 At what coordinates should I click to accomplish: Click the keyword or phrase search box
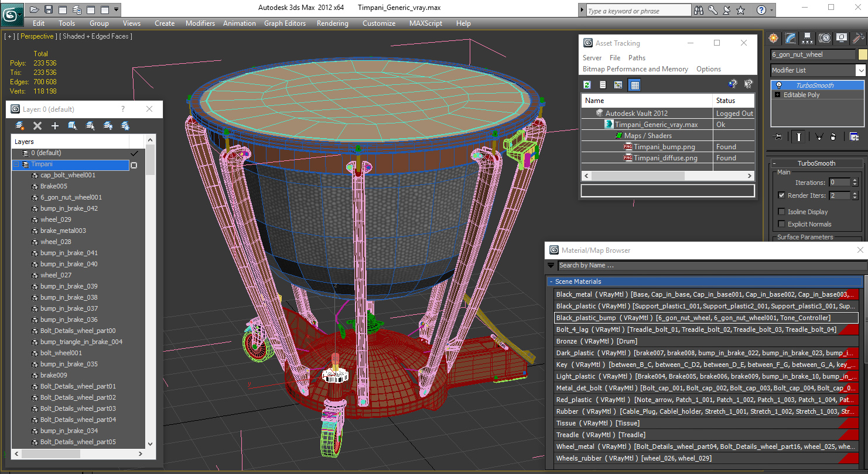pyautogui.click(x=638, y=11)
